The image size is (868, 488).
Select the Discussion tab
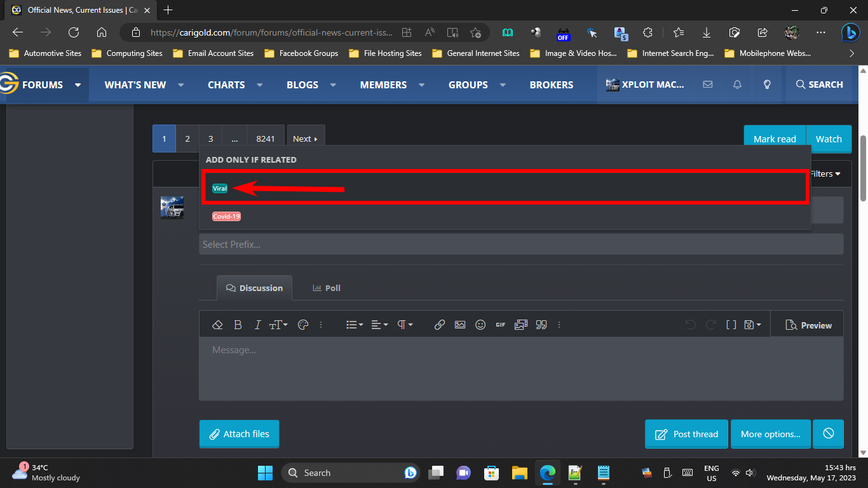tap(254, 288)
